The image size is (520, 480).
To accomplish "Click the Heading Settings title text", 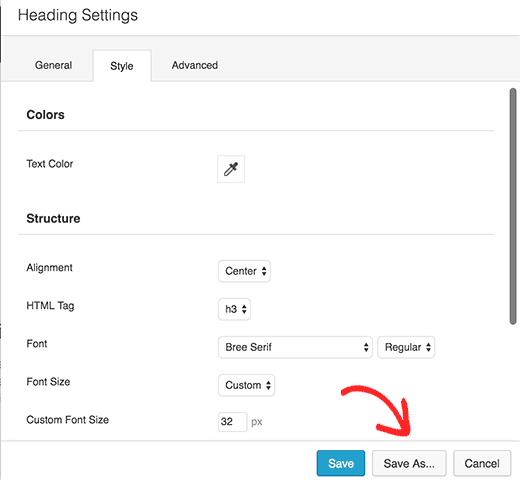I will tap(78, 15).
